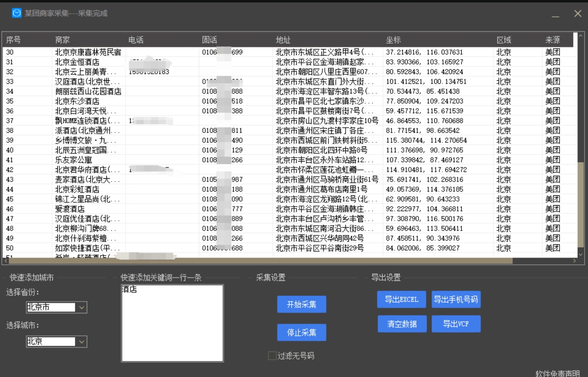This screenshot has height=377, width=588.
Task: Click the 地址 column header
Action: pos(283,40)
